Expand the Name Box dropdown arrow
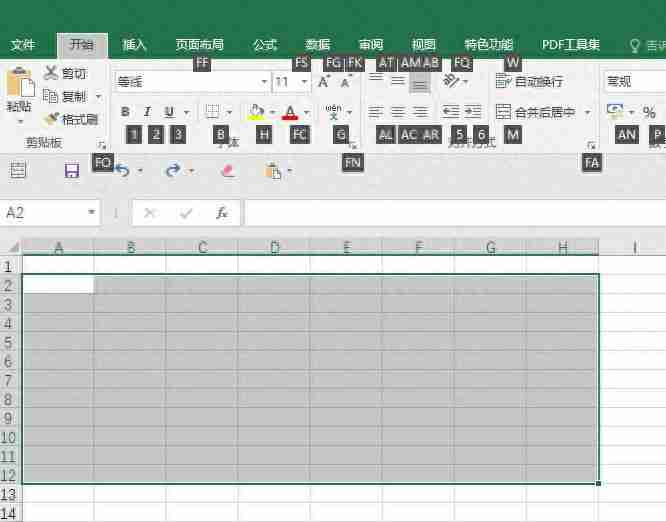 pos(91,213)
